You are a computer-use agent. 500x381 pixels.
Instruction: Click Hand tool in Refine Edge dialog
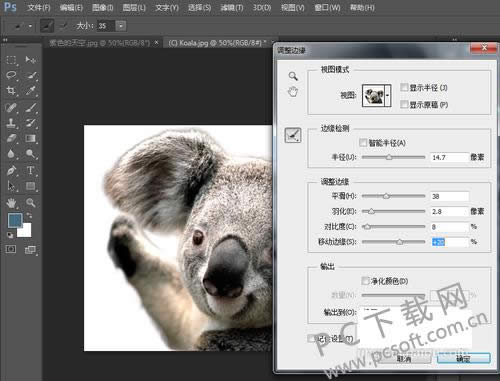(293, 91)
